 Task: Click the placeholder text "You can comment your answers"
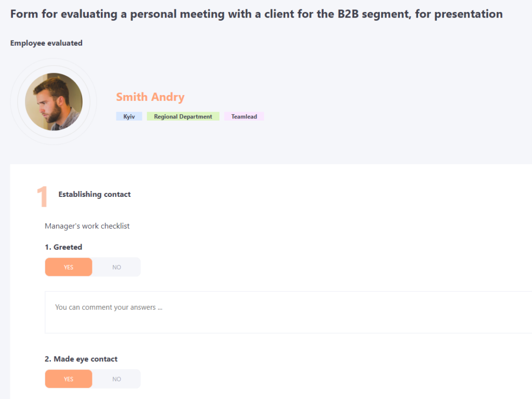[x=108, y=307]
